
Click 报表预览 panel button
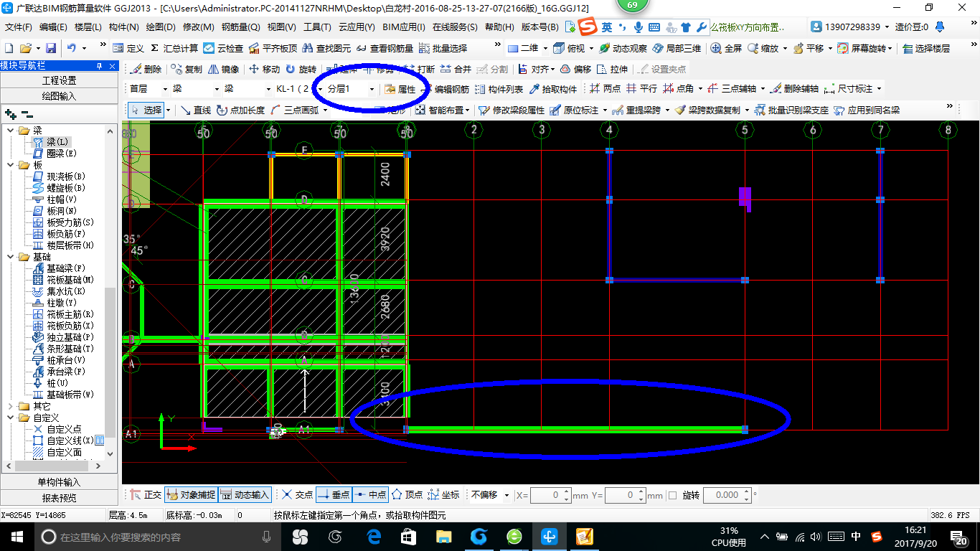coord(59,497)
